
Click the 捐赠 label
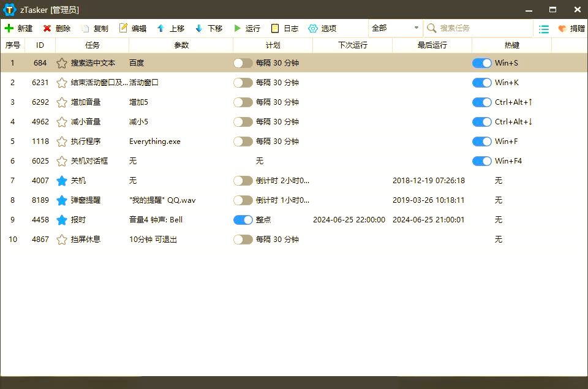point(577,29)
